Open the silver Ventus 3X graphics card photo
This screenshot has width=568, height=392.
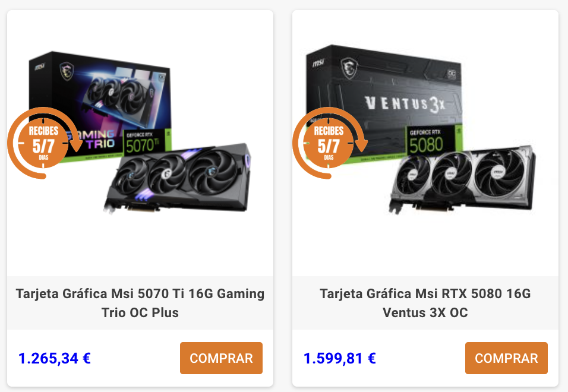462,179
